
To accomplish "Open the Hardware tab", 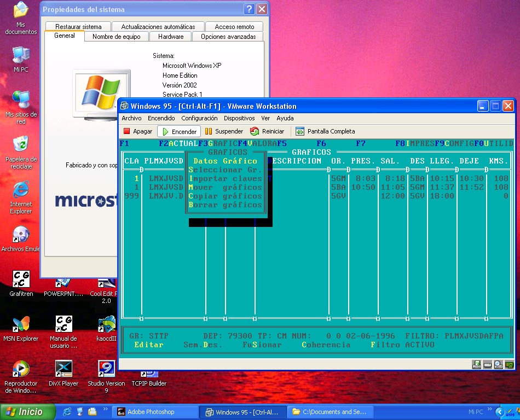I will coord(170,37).
